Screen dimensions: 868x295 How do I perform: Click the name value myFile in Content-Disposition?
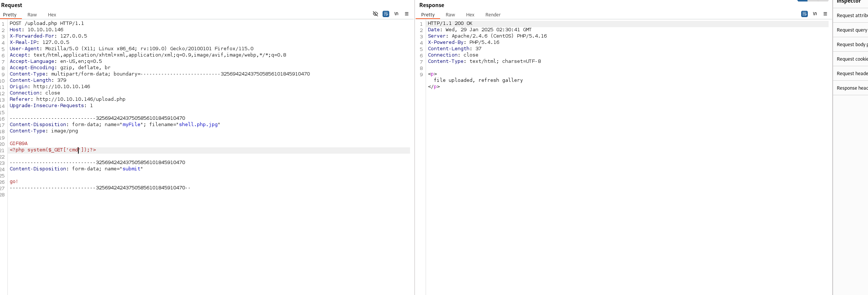(x=131, y=125)
